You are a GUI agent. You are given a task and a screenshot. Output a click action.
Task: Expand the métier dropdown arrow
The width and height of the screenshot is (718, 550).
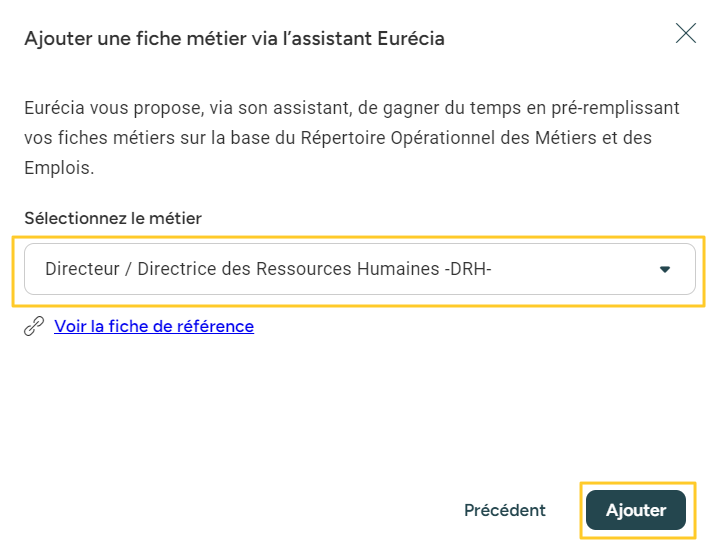665,270
